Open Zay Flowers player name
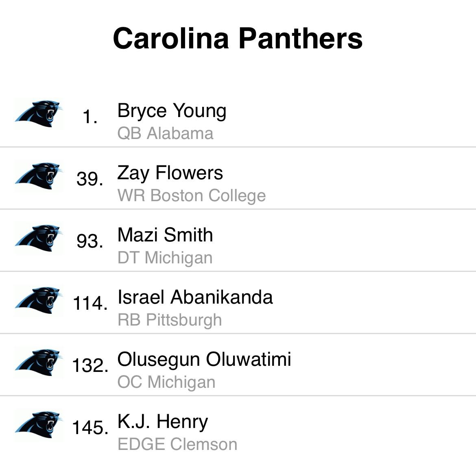The height and width of the screenshot is (454, 476). click(170, 173)
